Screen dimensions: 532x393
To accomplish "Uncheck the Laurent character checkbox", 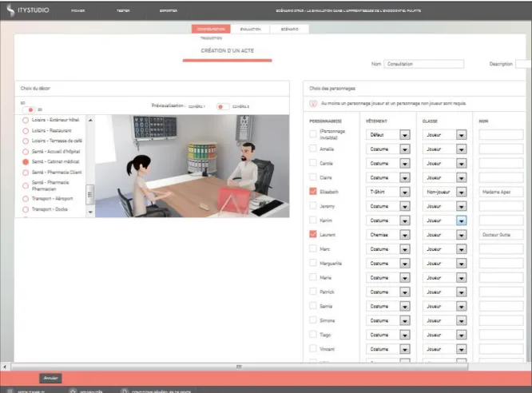I will 313,234.
